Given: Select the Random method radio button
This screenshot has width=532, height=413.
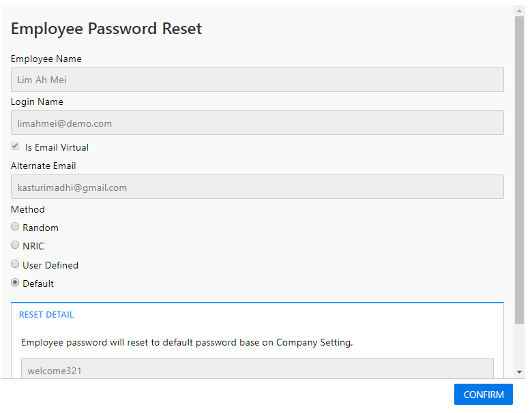Looking at the screenshot, I should pos(15,227).
